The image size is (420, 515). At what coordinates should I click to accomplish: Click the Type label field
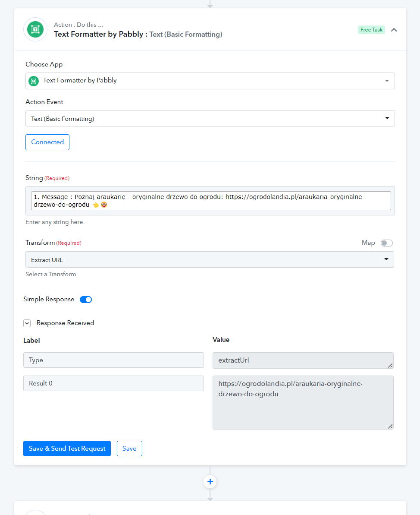click(x=113, y=360)
